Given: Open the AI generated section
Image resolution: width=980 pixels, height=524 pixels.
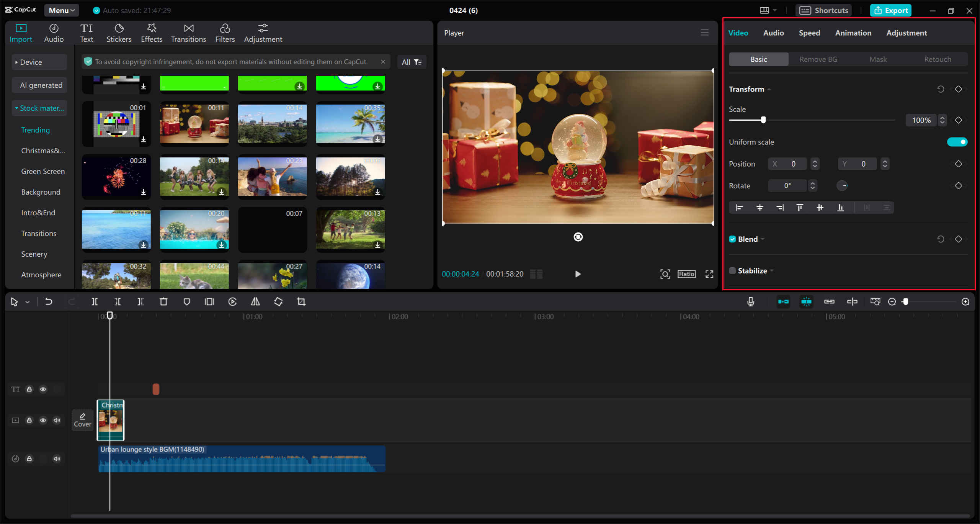Looking at the screenshot, I should click(x=39, y=85).
